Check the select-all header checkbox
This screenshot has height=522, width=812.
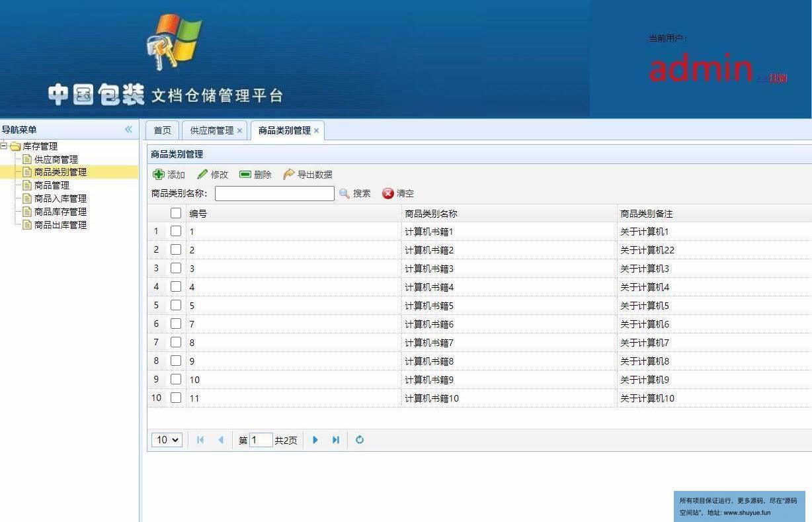point(176,213)
